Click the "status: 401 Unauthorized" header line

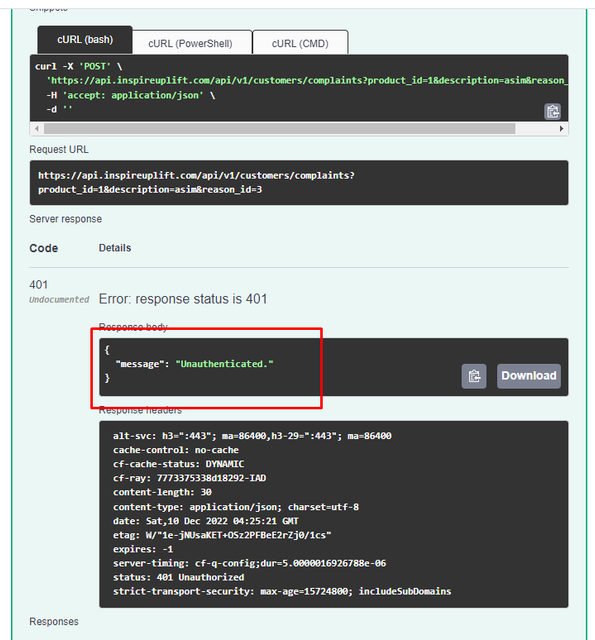(178, 577)
